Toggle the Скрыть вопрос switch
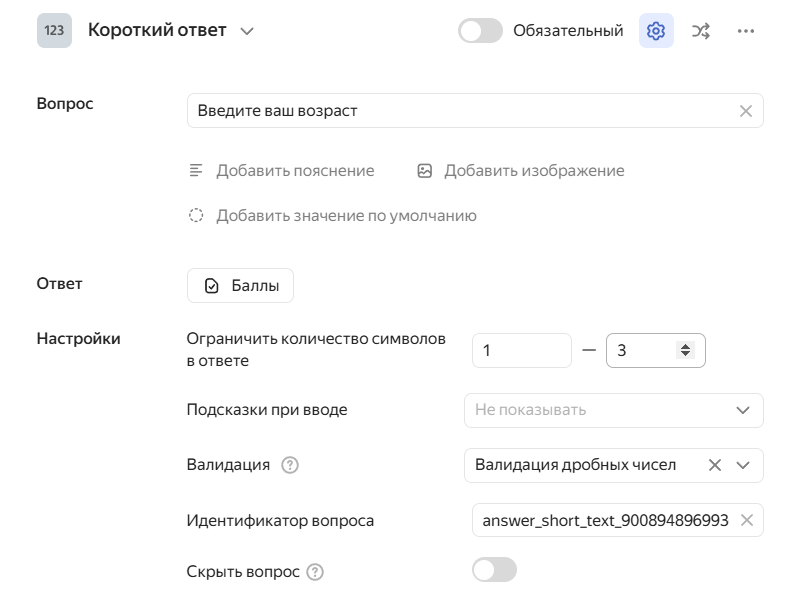 point(494,570)
